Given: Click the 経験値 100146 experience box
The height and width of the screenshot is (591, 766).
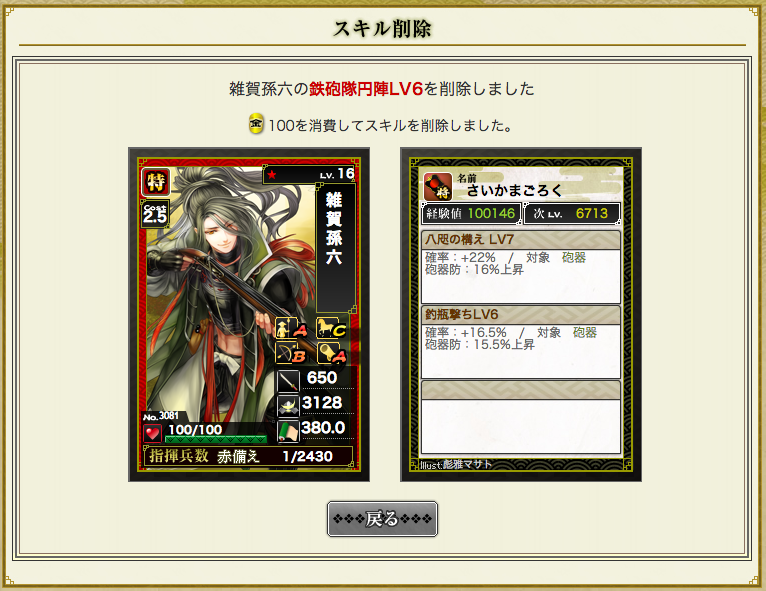Looking at the screenshot, I should coord(471,213).
